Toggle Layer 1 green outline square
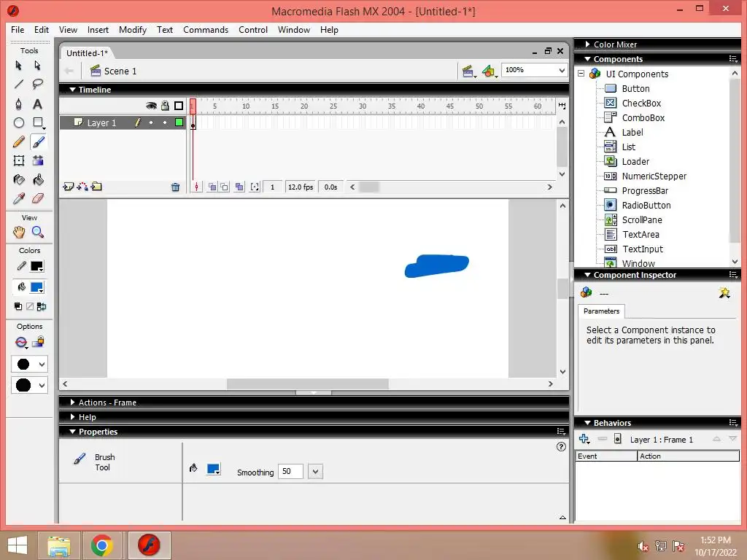Viewport: 747px width, 560px height. pos(179,122)
